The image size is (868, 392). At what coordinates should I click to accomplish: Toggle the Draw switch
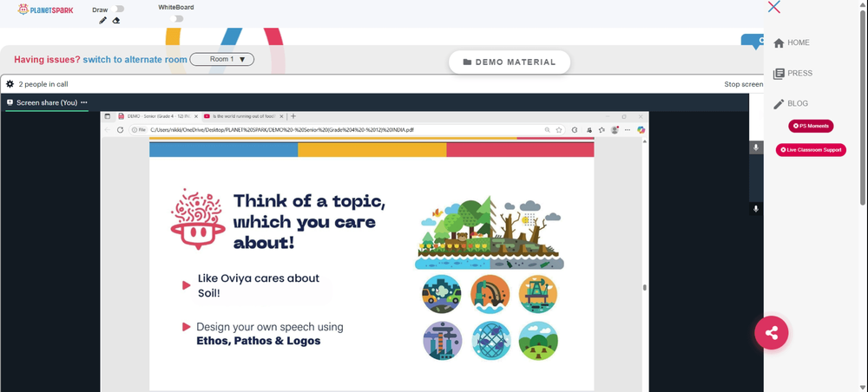click(x=117, y=10)
